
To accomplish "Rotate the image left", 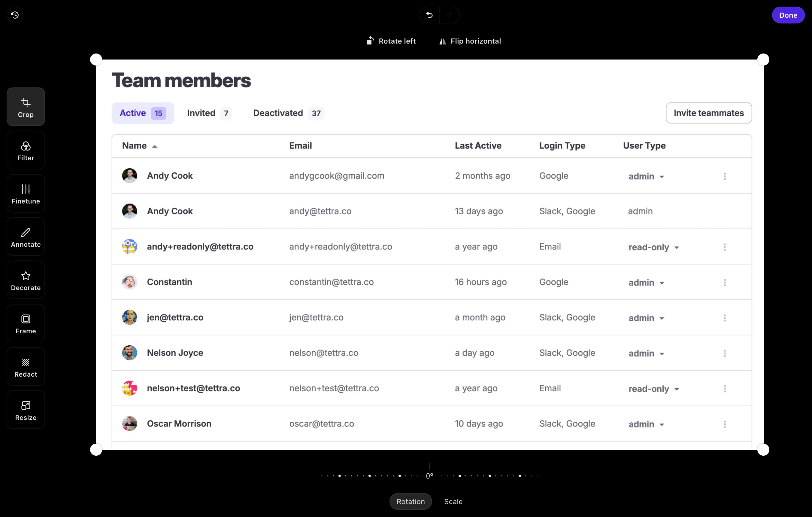I will 391,41.
